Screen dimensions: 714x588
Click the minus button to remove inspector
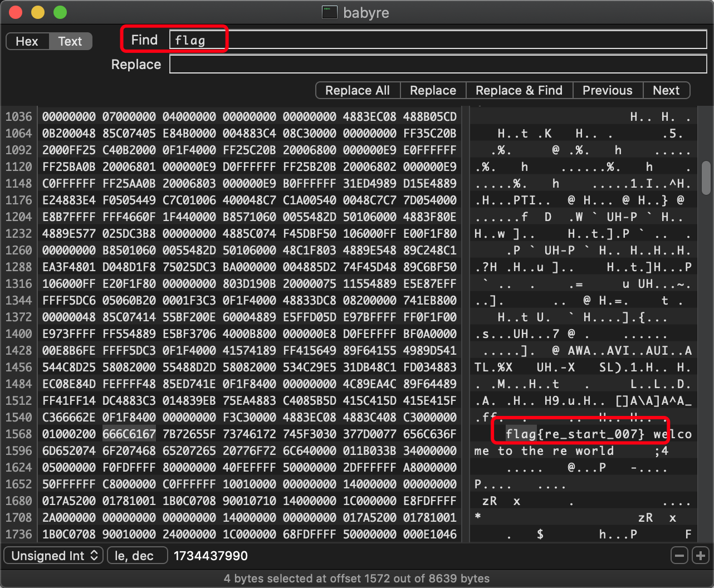(679, 555)
